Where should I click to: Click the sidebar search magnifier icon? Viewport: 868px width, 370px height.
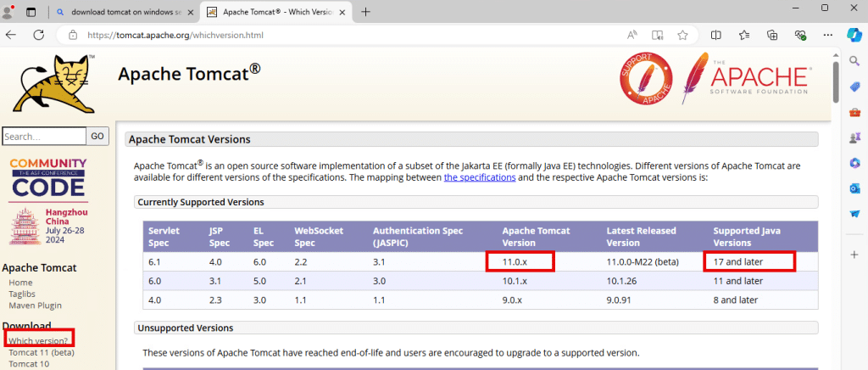click(x=854, y=59)
